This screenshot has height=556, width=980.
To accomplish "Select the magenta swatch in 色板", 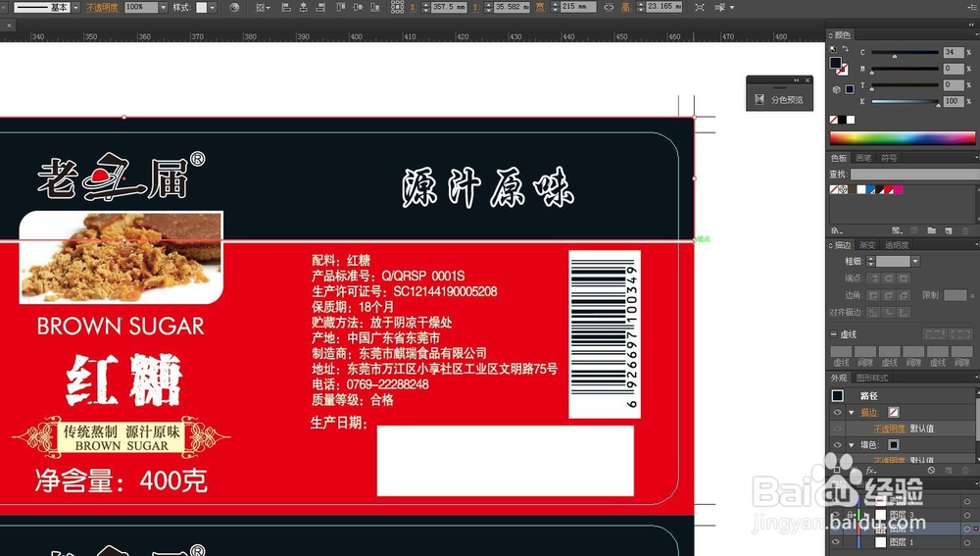I will (898, 189).
